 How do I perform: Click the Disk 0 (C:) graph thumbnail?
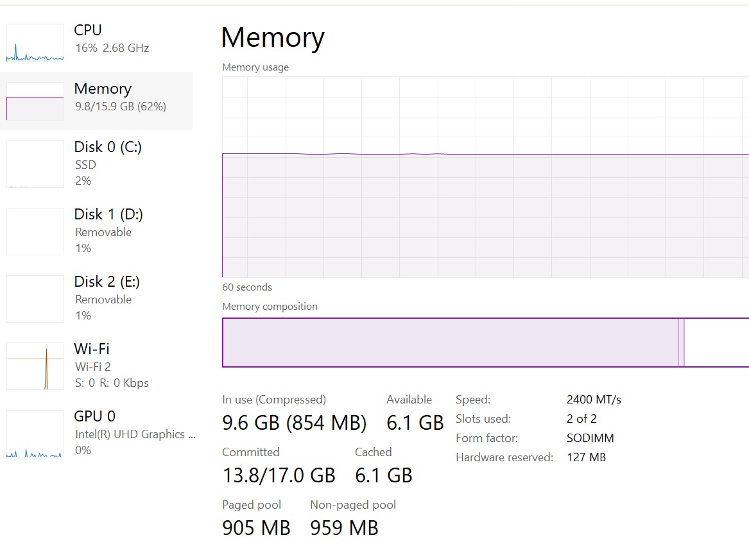point(35,164)
